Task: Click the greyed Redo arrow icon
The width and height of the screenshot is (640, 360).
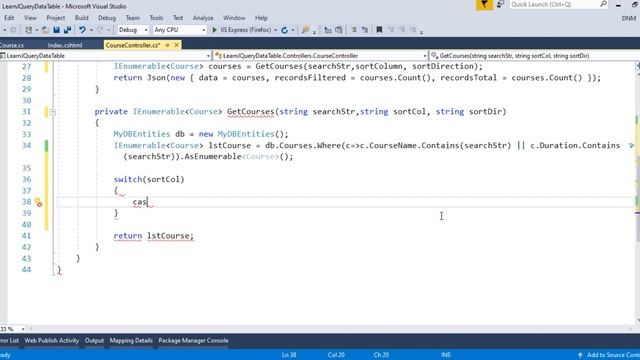Action: (x=100, y=30)
